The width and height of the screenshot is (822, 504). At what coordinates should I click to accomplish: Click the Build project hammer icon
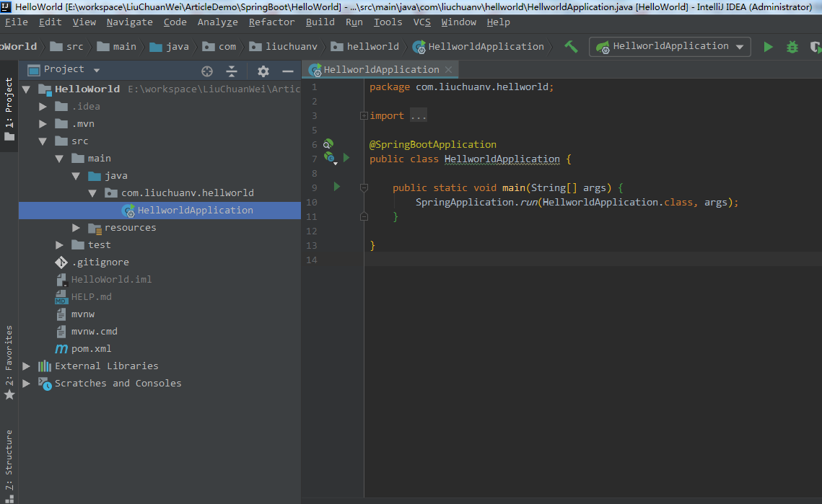pyautogui.click(x=571, y=47)
